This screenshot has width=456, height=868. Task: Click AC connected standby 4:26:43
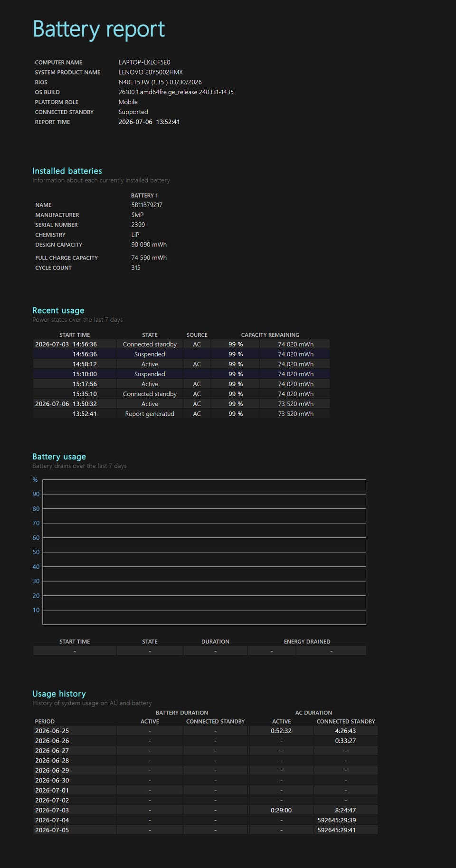(345, 731)
